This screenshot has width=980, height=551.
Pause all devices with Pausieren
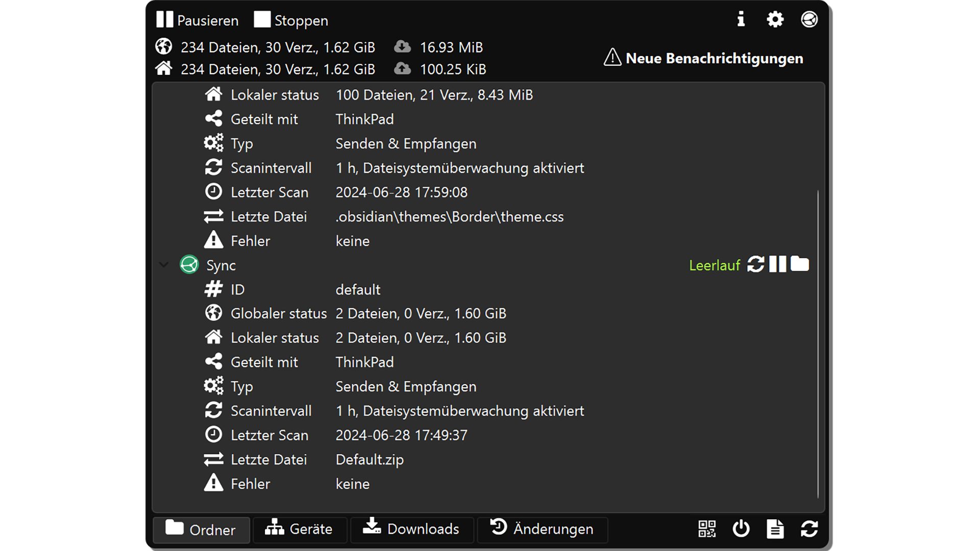(197, 20)
